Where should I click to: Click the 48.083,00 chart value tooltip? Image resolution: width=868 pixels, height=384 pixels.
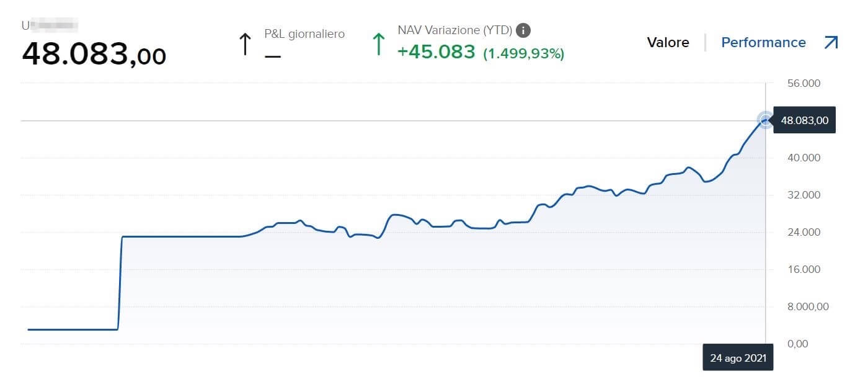pyautogui.click(x=804, y=120)
